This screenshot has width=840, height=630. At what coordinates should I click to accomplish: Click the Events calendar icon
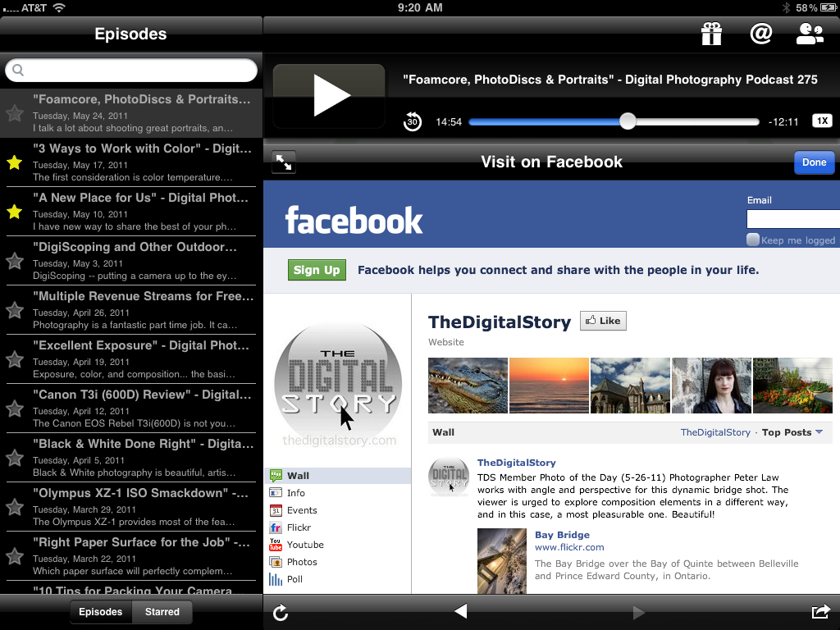click(x=276, y=510)
